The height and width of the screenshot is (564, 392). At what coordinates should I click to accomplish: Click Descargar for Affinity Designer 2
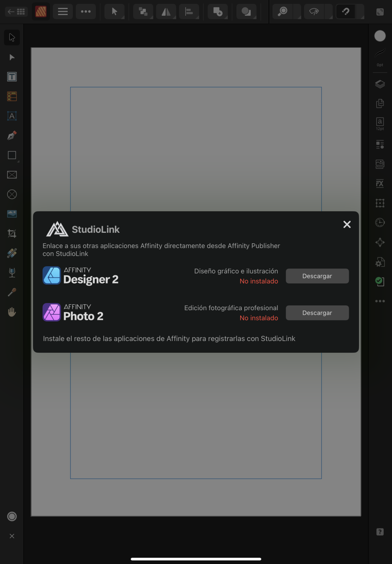317,276
